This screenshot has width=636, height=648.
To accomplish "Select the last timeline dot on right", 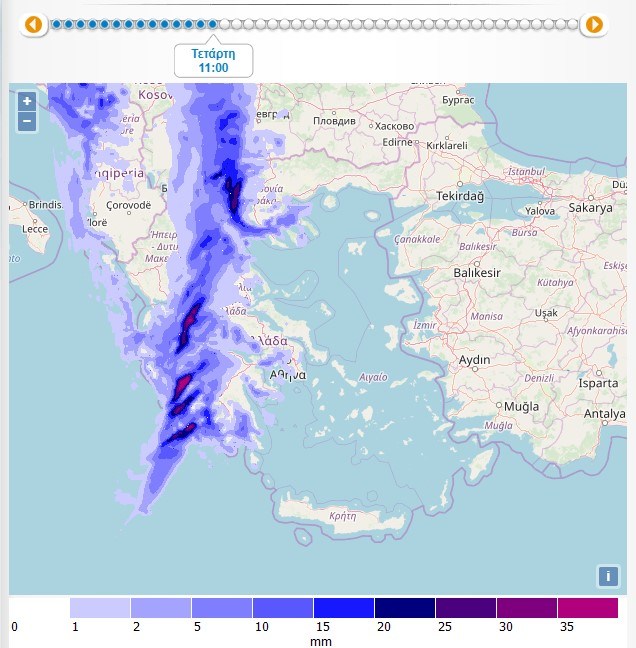I will (x=573, y=24).
